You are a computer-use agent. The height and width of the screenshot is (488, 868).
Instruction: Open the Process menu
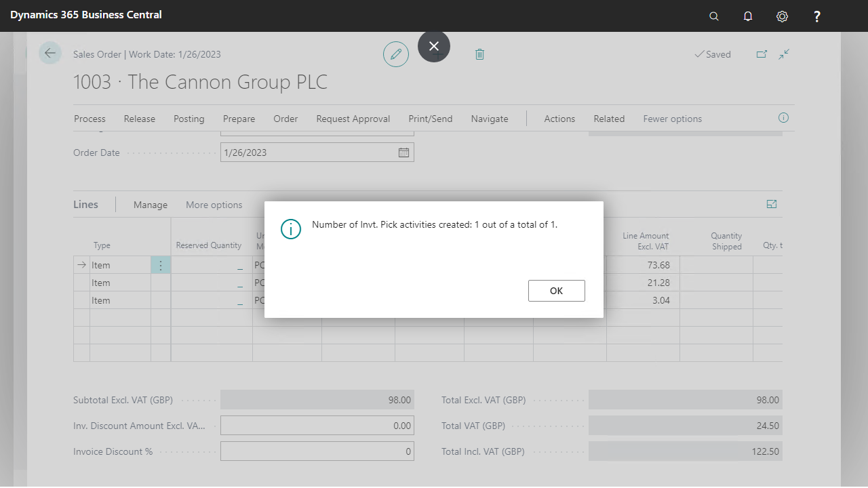[x=90, y=119]
